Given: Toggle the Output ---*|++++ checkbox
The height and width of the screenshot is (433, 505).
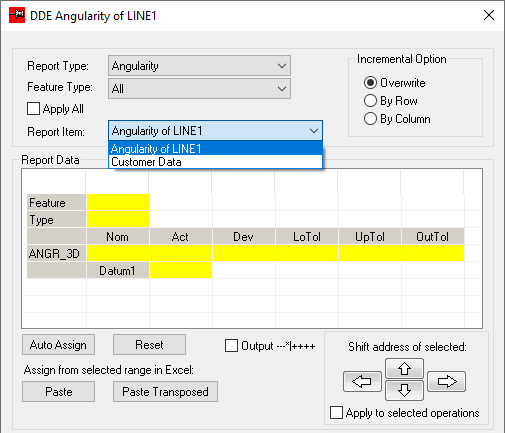Looking at the screenshot, I should tap(231, 346).
